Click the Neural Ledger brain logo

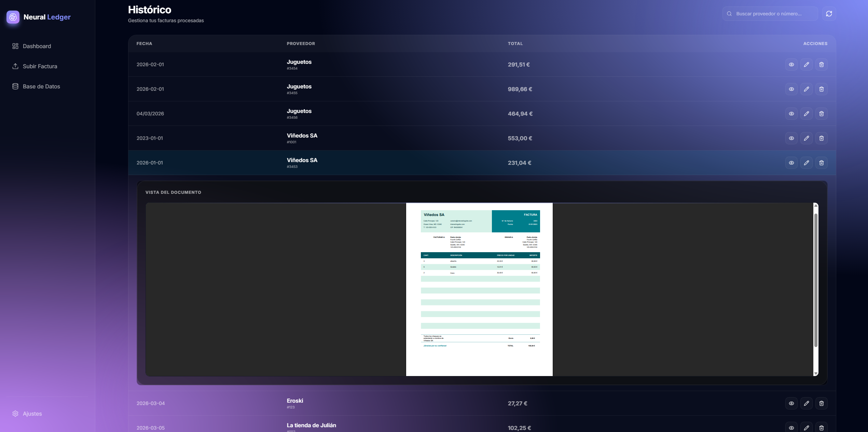(x=13, y=17)
